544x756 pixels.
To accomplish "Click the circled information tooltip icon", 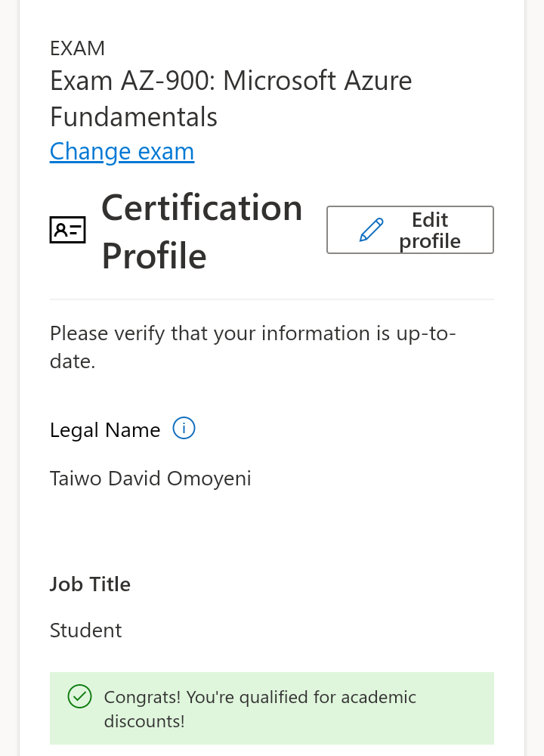I will pyautogui.click(x=183, y=428).
